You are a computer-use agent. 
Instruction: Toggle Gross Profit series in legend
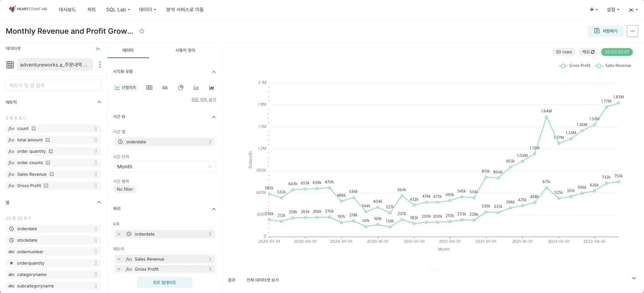pyautogui.click(x=575, y=66)
